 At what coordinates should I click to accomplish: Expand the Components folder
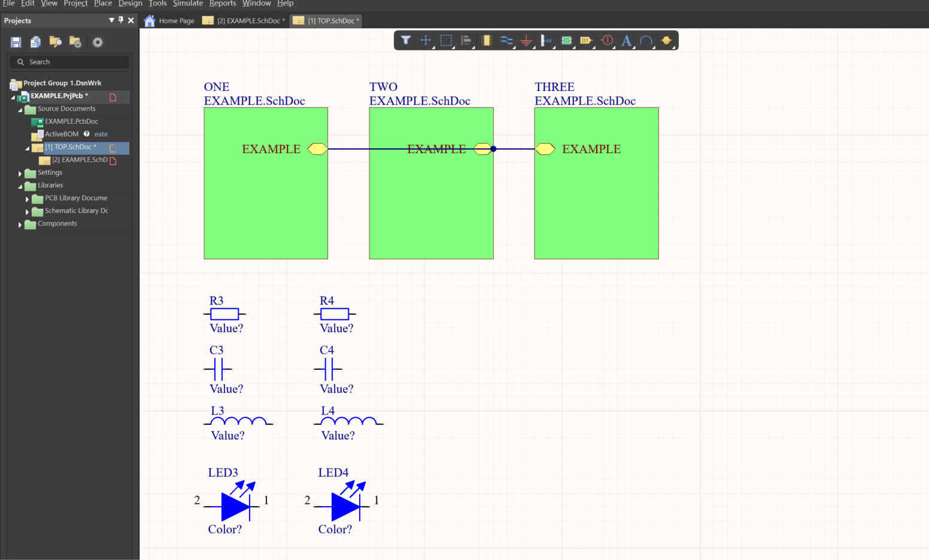20,223
